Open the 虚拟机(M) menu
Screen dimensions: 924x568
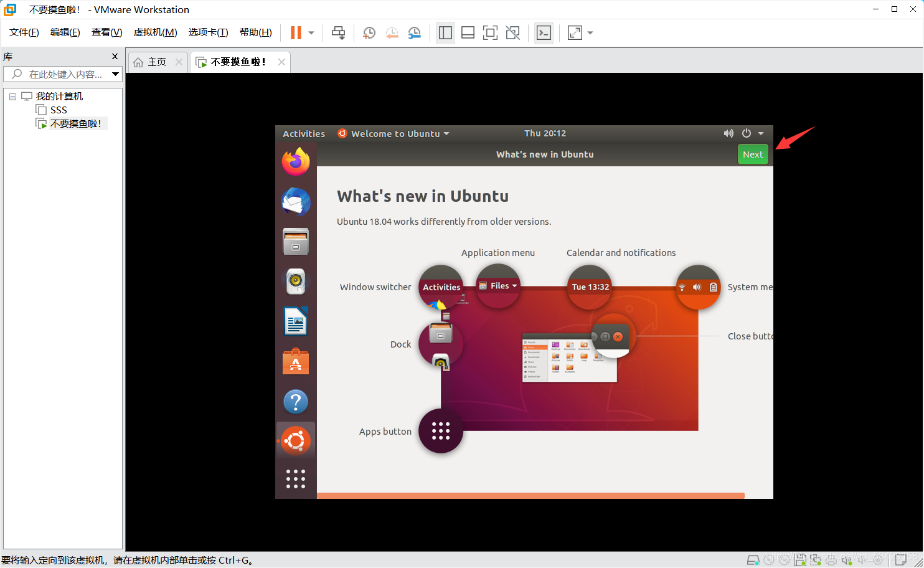click(x=156, y=32)
